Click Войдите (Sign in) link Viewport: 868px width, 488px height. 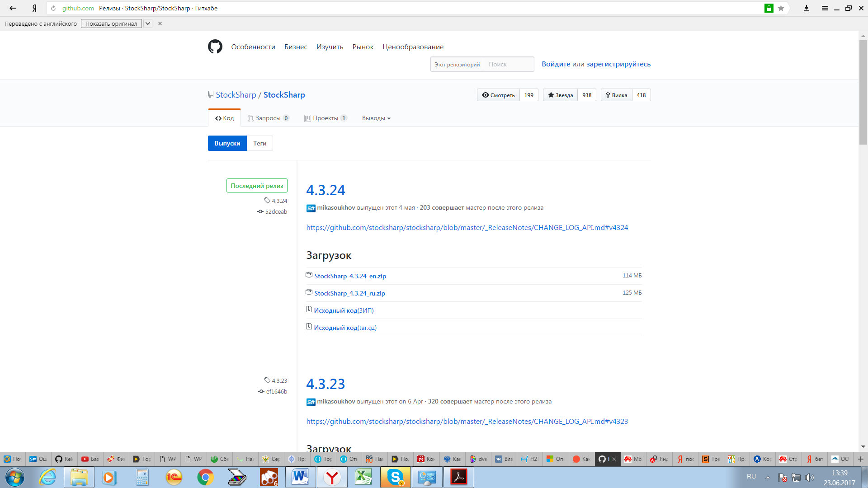(x=556, y=64)
